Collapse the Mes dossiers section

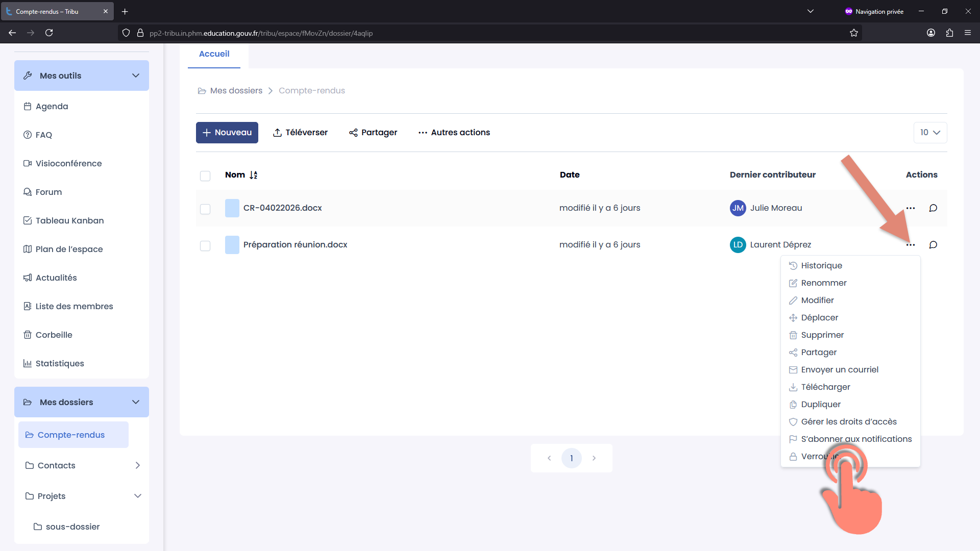point(82,402)
